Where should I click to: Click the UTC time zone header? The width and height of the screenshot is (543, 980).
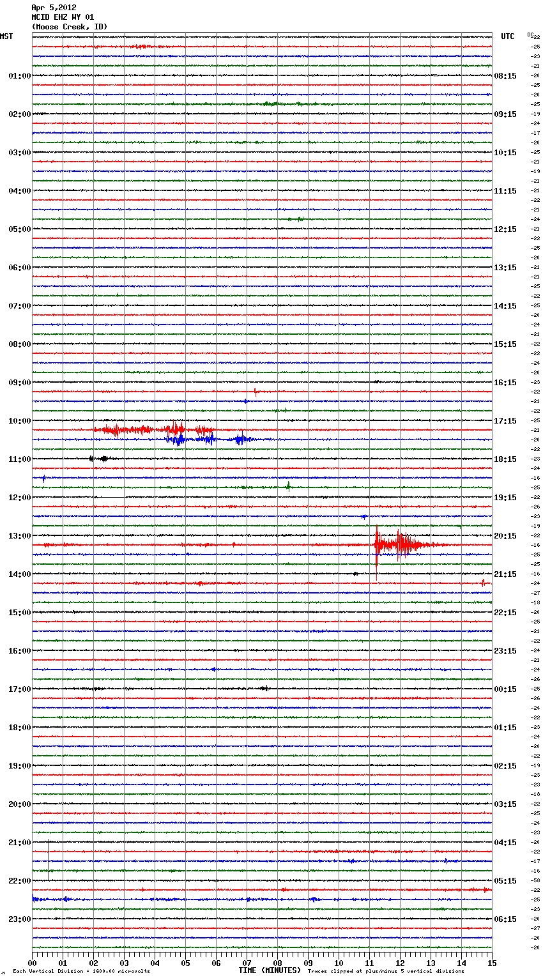click(507, 36)
